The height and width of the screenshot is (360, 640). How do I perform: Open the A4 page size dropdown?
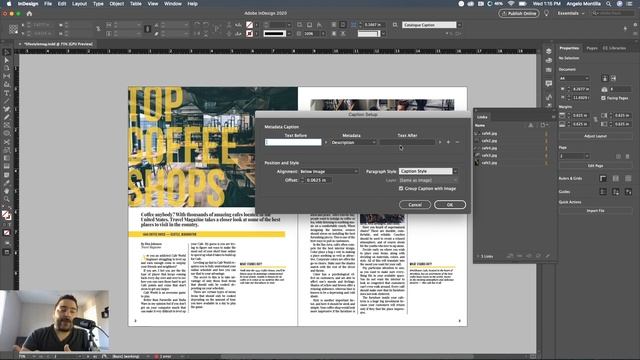click(574, 78)
